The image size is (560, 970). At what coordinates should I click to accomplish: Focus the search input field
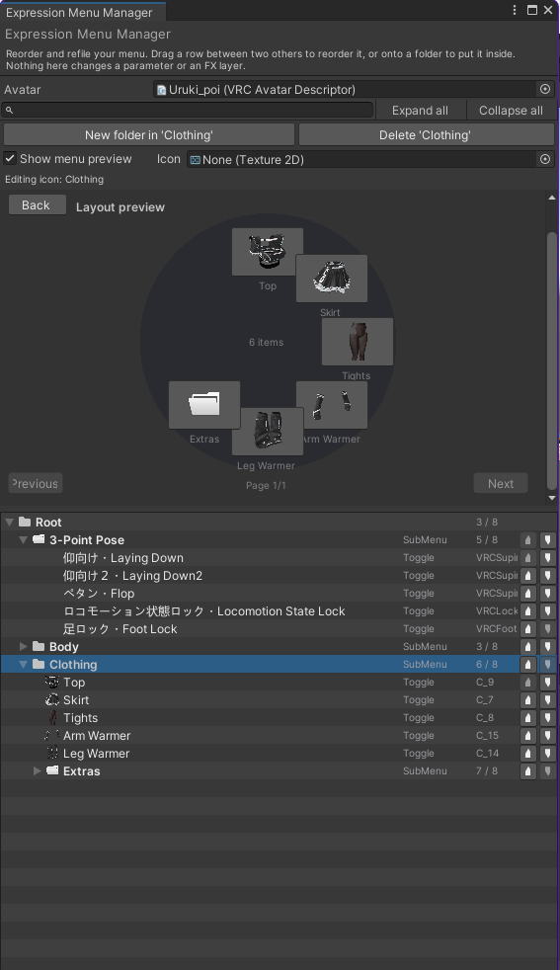click(x=188, y=110)
